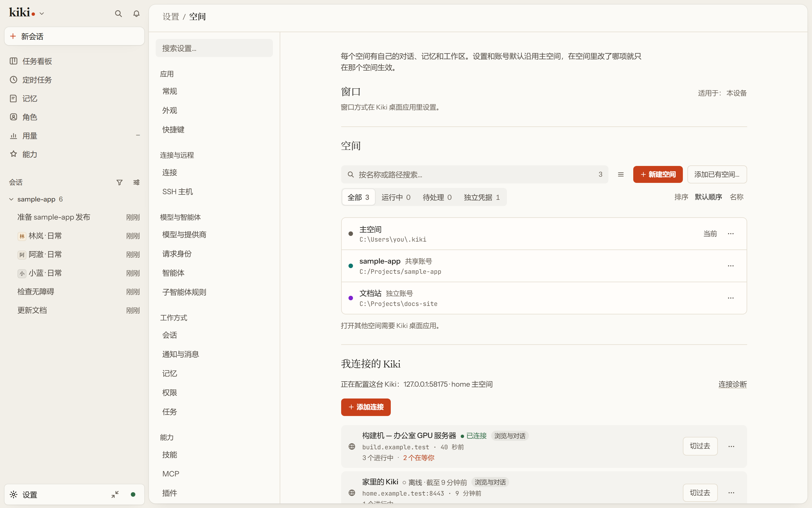Open 请求身份 settings page
Image resolution: width=812 pixels, height=508 pixels.
click(214, 254)
